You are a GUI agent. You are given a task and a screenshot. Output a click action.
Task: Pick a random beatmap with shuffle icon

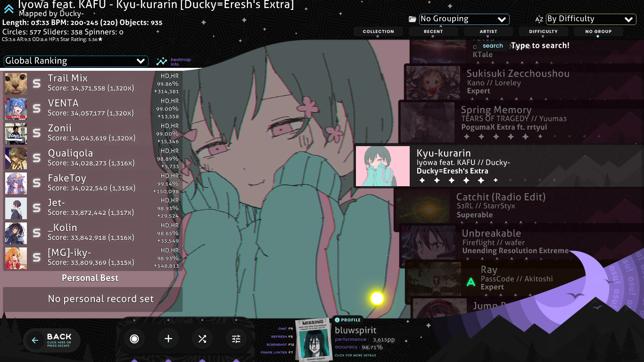(202, 339)
